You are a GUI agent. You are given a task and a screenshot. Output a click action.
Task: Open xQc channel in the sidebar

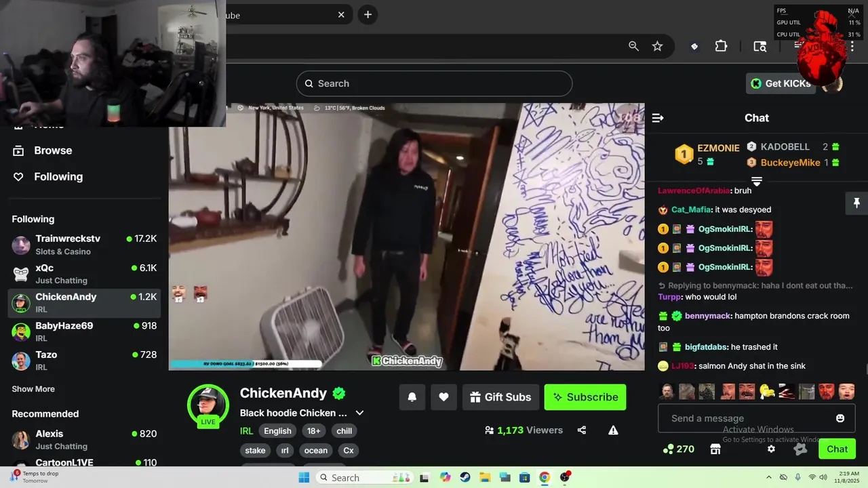[x=84, y=274]
